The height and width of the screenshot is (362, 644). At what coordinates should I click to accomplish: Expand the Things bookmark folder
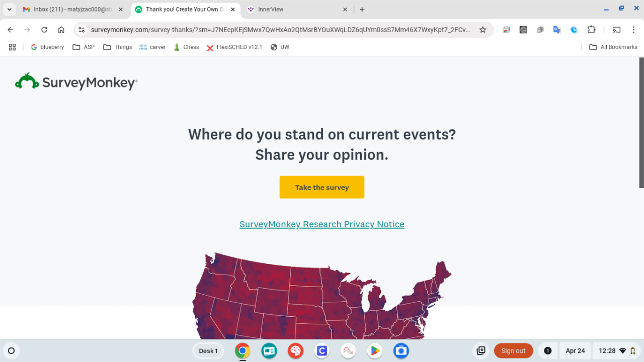click(x=117, y=47)
